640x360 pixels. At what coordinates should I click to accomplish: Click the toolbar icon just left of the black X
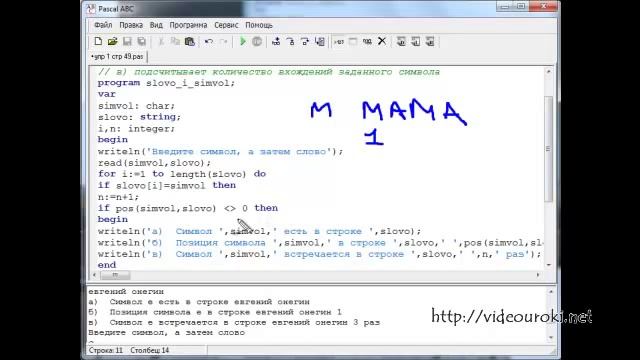tap(367, 41)
